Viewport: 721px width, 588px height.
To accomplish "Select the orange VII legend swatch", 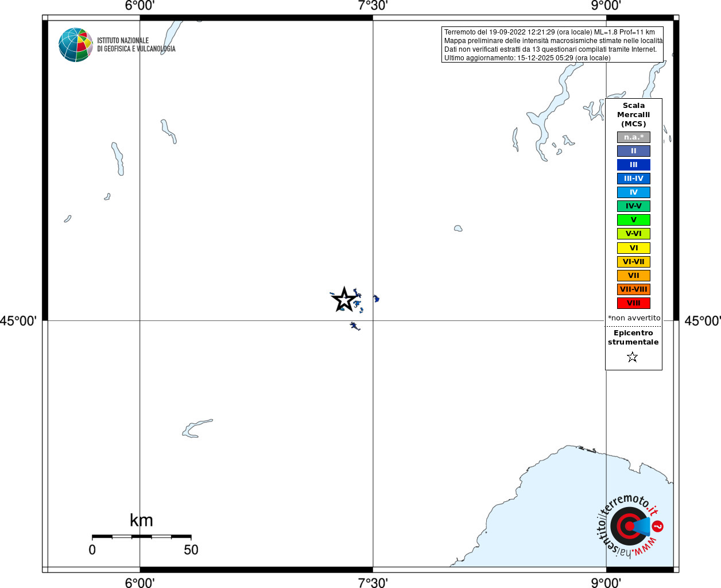I will point(634,276).
